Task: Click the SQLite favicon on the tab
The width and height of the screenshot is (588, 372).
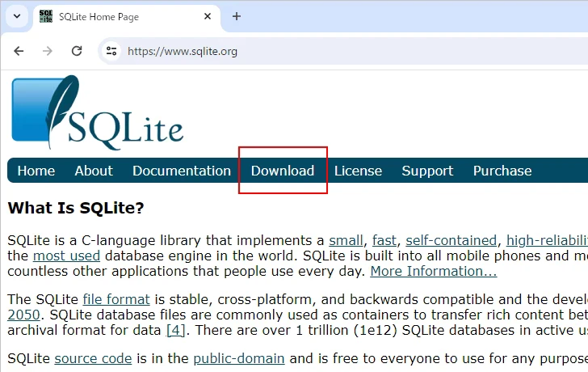Action: [x=46, y=16]
